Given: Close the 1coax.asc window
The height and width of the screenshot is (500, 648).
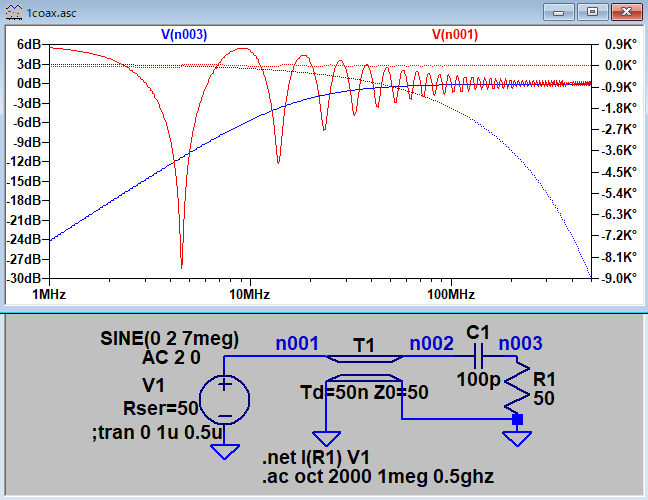Looking at the screenshot, I should (626, 12).
